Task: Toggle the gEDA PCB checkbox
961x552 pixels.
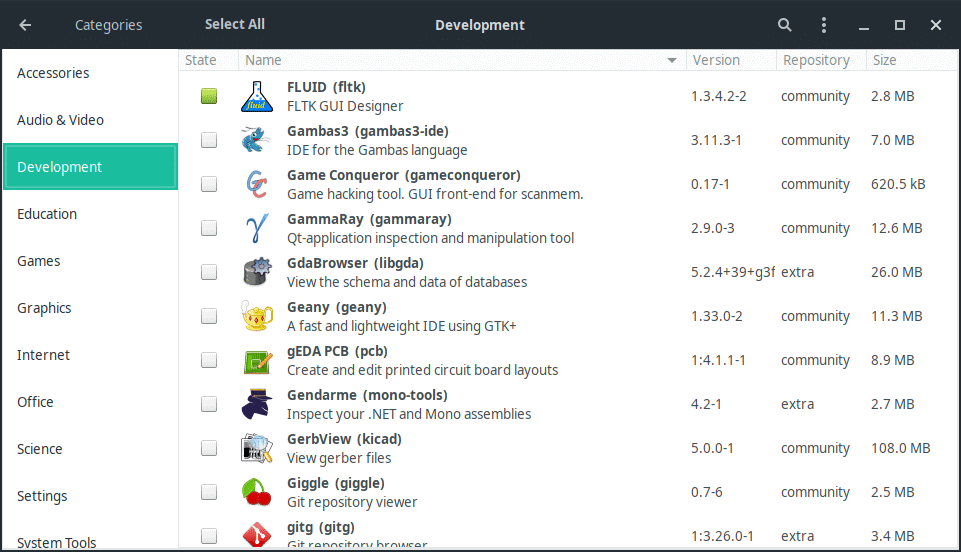Action: click(209, 360)
